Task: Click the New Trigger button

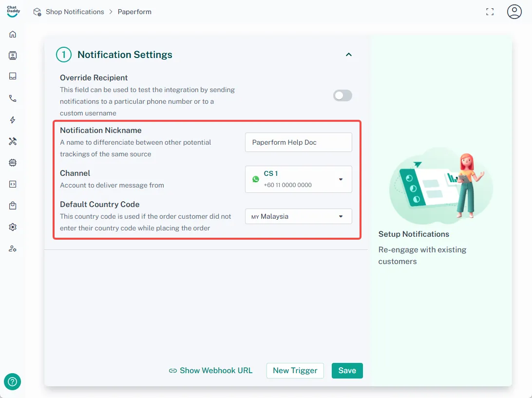Action: [x=295, y=371]
